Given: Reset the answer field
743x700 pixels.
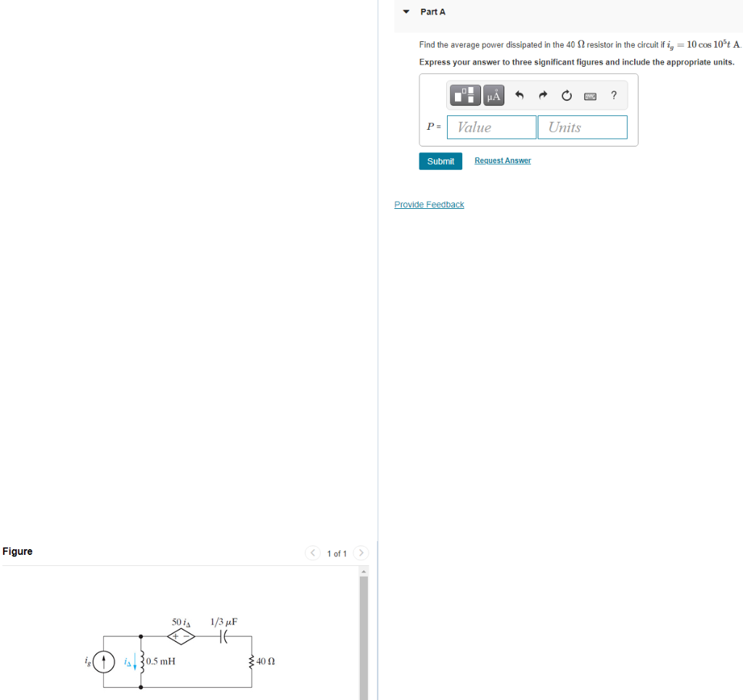Looking at the screenshot, I should 566,95.
